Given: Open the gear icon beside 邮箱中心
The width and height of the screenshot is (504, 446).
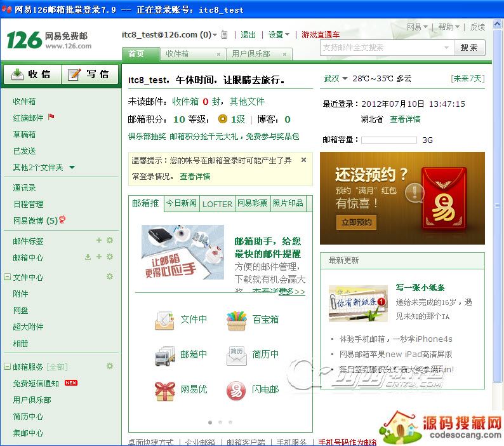Looking at the screenshot, I should coord(110,257).
